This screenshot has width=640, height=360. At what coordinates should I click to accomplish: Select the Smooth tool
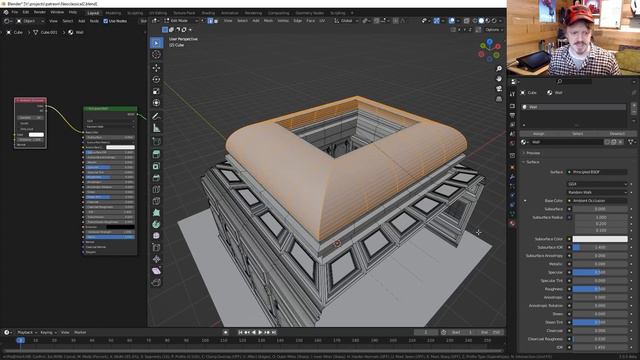tap(156, 236)
